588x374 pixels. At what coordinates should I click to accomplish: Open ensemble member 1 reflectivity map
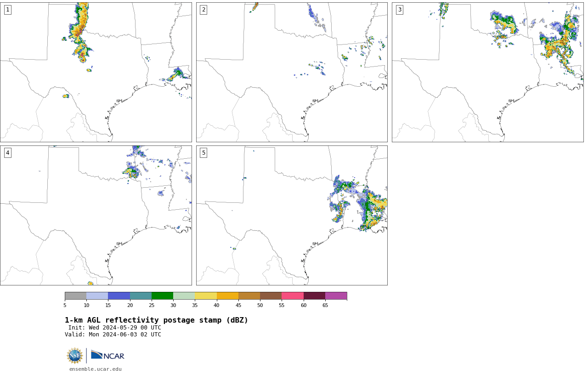(x=96, y=72)
